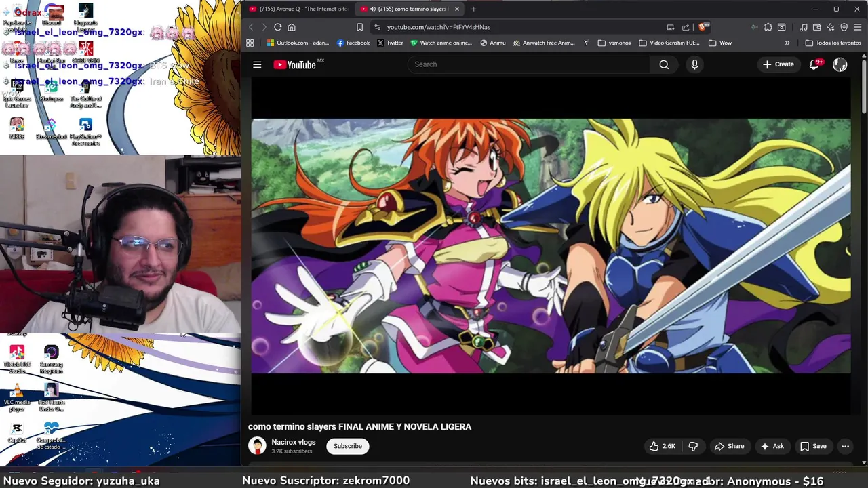Click the address bar URL

coord(438,27)
